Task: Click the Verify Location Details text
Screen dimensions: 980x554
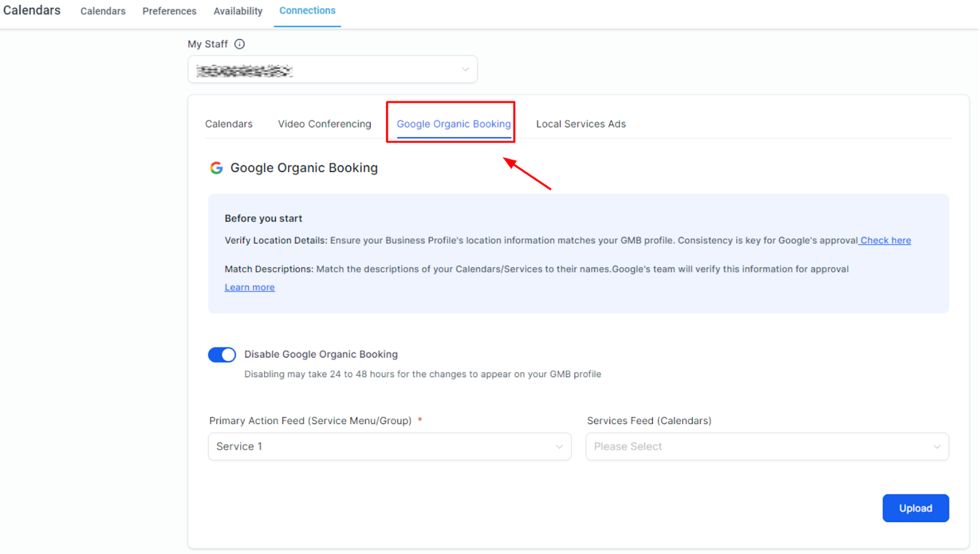Action: 276,241
